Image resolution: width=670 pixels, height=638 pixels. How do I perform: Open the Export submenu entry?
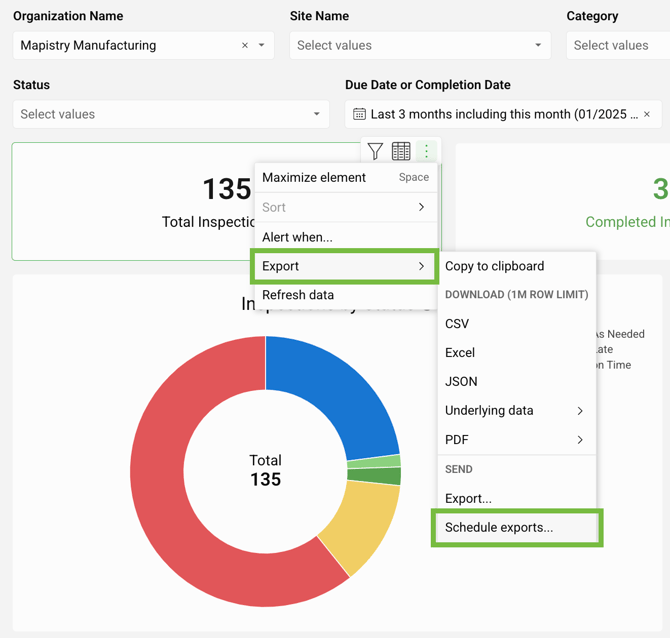[x=344, y=266]
